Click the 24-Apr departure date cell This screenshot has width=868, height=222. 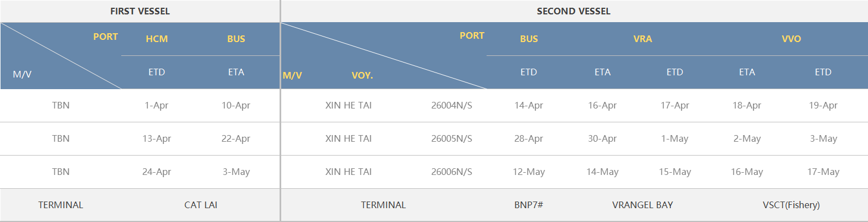tap(156, 172)
